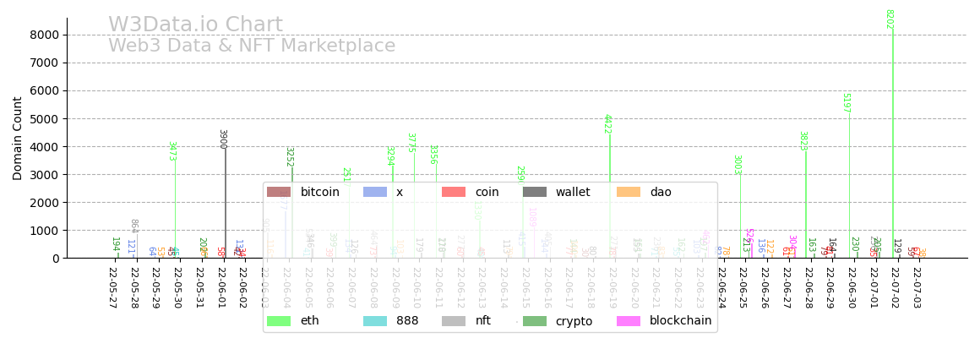Click the bitcoin legend color swatch

[x=279, y=193]
